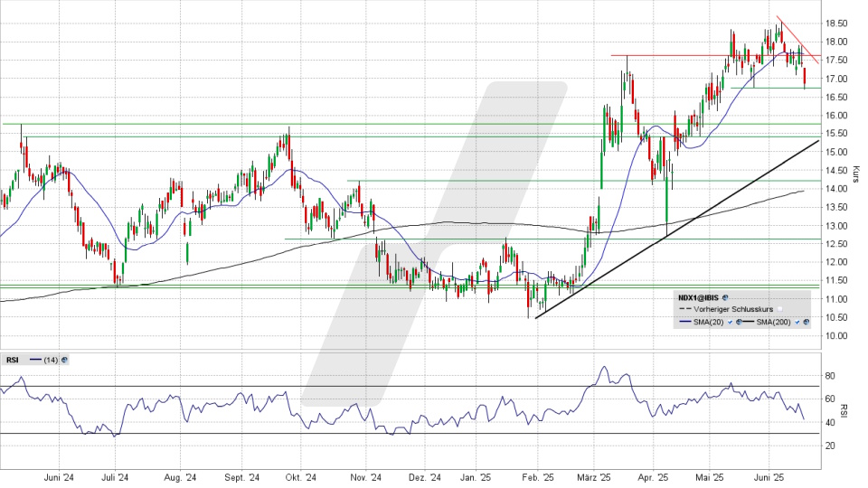Click the Vorheriger Schlusskurs legend text
Image resolution: width=868 pixels, height=488 pixels.
tap(733, 309)
